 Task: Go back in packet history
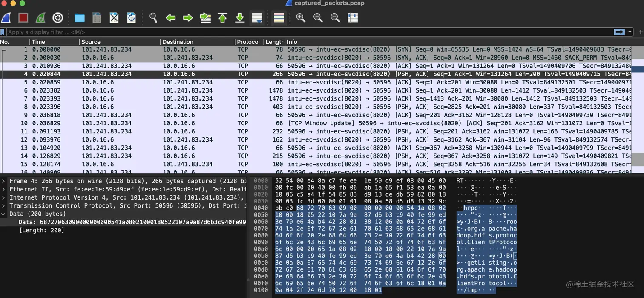(x=171, y=18)
